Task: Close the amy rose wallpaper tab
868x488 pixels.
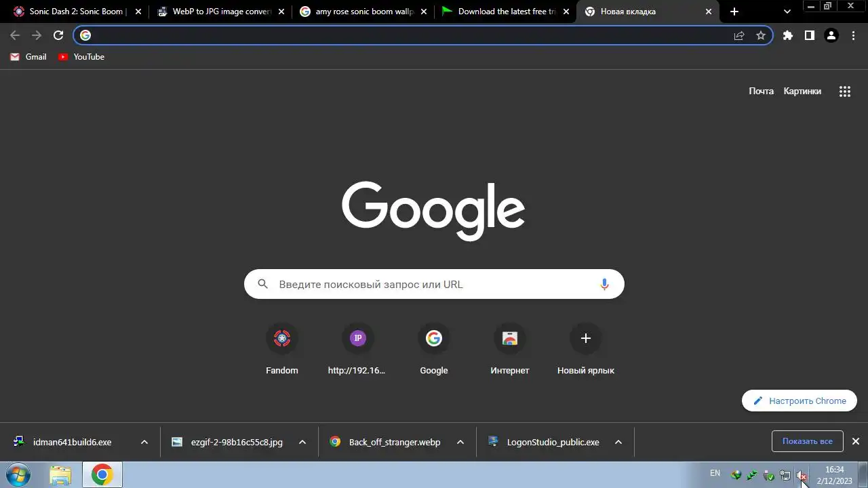Action: coord(424,12)
